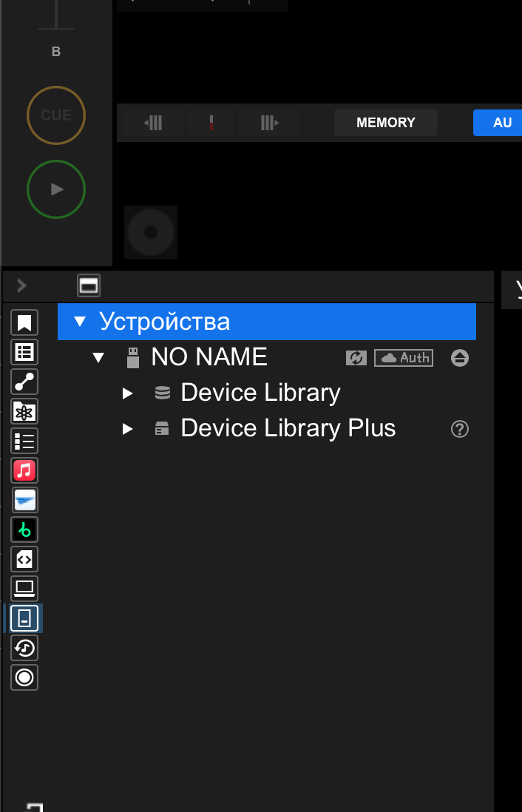Expand the sidebar with the chevron arrow
Viewport: 522px width, 812px height.
(x=21, y=285)
